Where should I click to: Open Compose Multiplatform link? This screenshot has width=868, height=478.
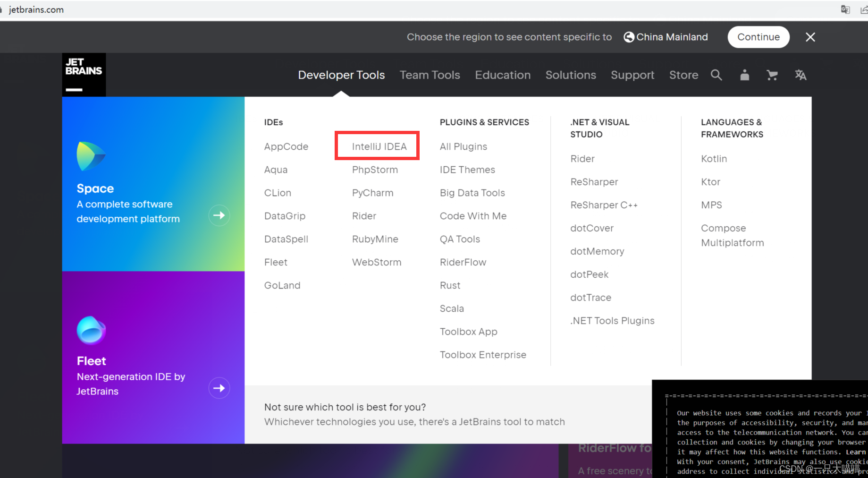pyautogui.click(x=732, y=235)
